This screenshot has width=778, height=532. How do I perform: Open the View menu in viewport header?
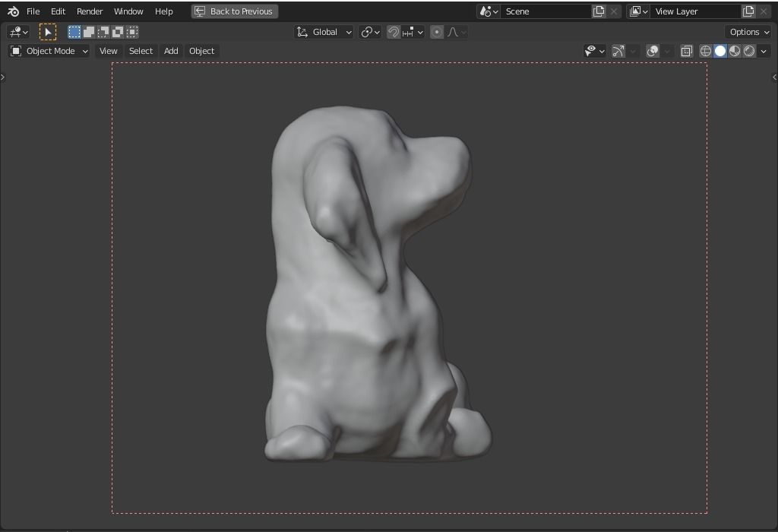(x=108, y=51)
